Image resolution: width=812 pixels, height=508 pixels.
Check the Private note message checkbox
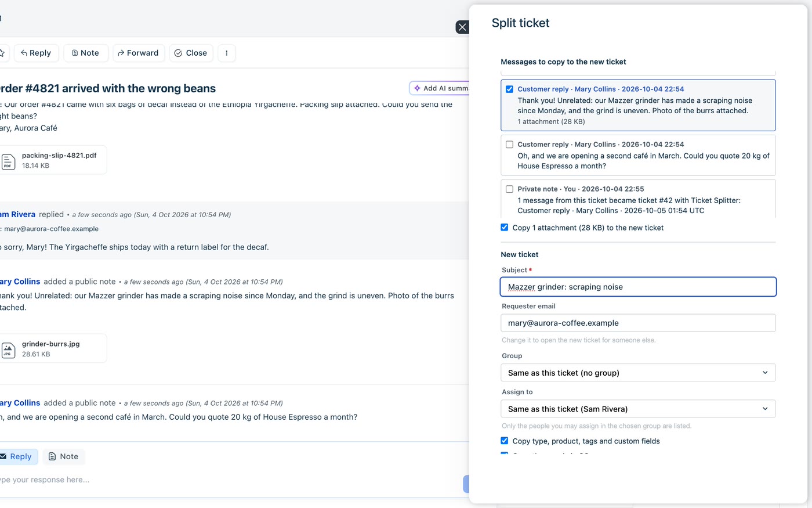coord(509,189)
